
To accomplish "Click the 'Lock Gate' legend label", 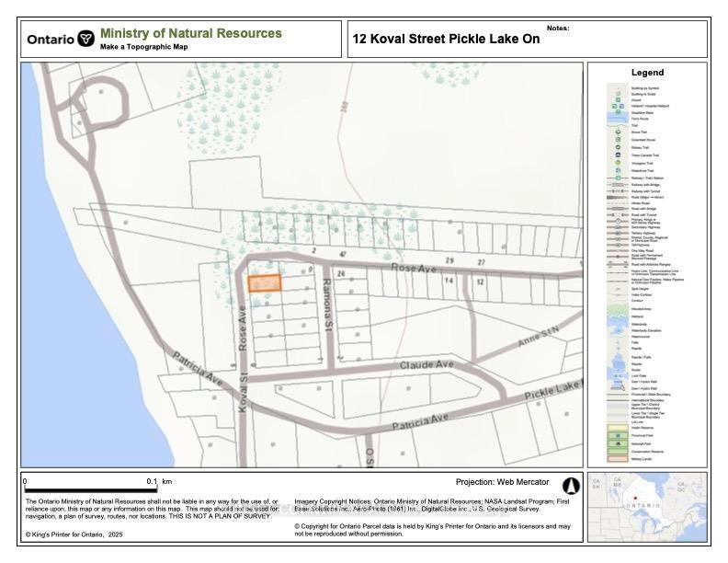I will tap(639, 376).
